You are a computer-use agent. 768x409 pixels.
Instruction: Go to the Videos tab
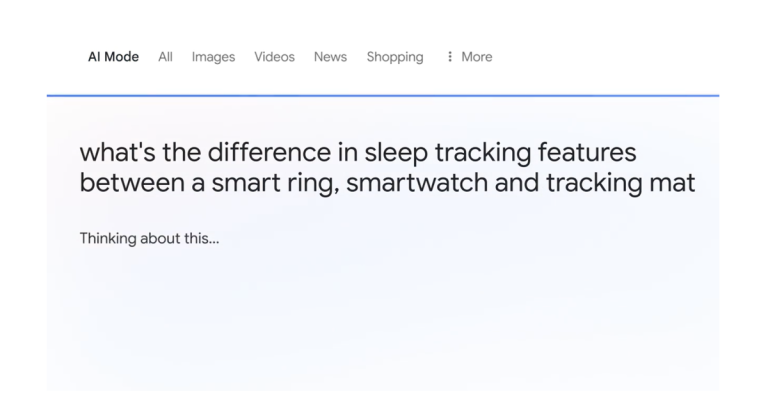pos(274,57)
